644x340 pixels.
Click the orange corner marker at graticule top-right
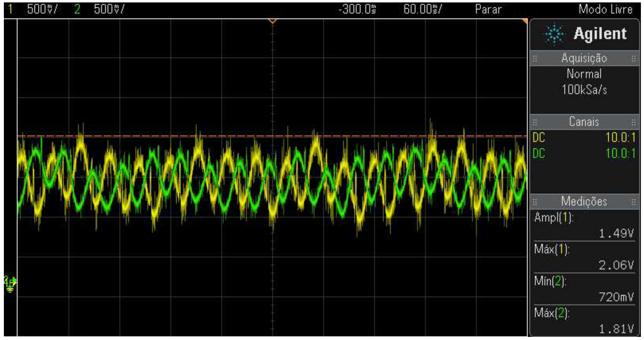[x=524, y=21]
